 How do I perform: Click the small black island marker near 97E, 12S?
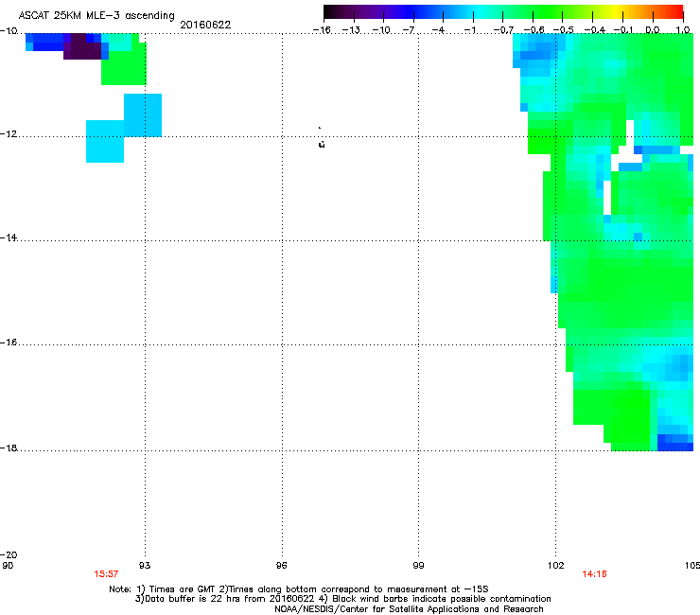coord(322,144)
